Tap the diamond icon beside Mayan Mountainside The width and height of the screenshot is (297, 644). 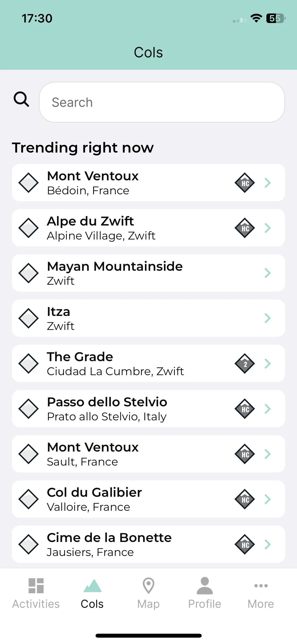tap(29, 273)
